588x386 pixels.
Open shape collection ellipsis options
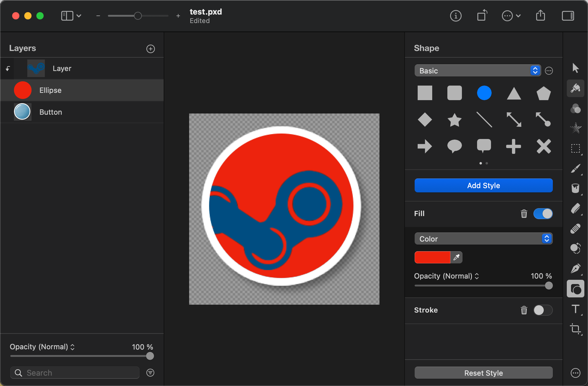[x=549, y=71]
